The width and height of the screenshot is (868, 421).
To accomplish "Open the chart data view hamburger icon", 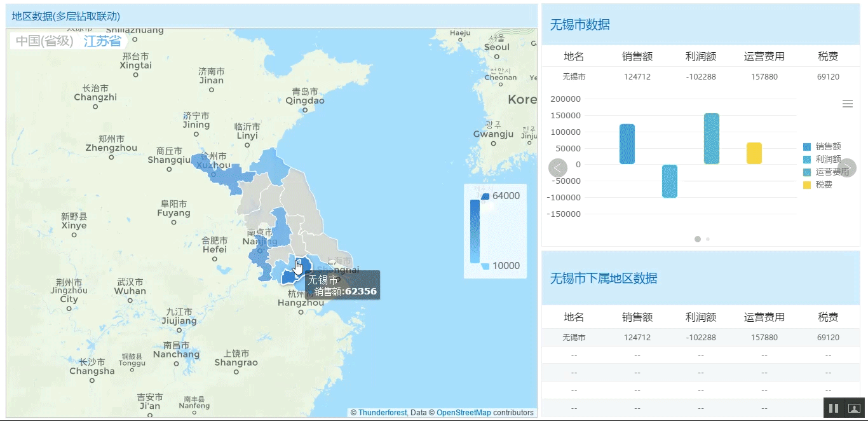I will tap(847, 102).
